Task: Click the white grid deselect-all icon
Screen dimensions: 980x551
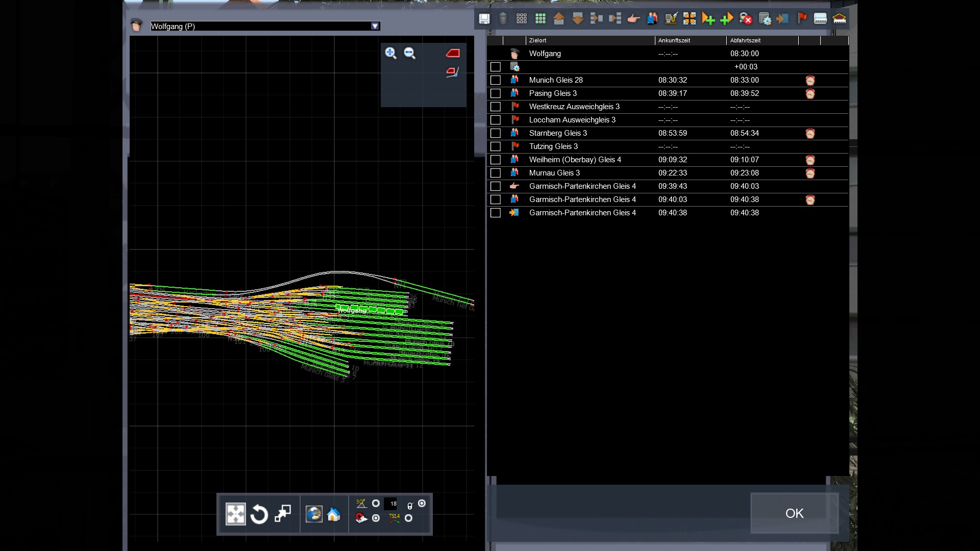Action: pos(522,19)
